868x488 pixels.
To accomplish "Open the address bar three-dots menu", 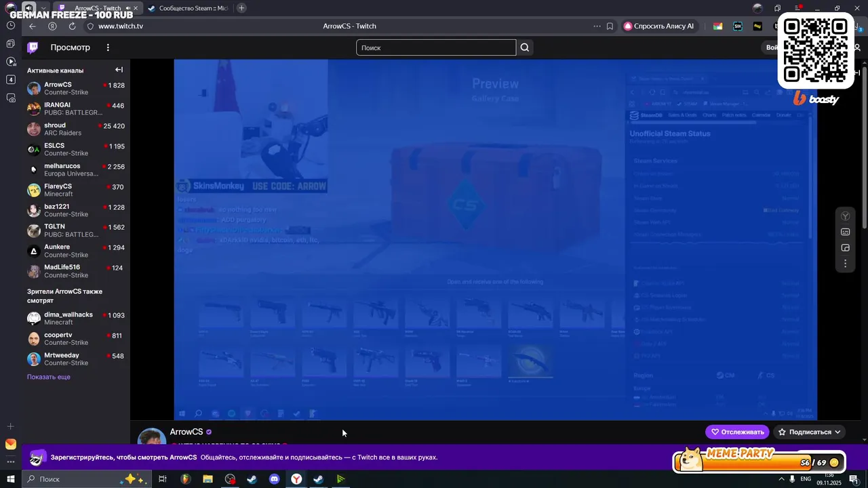I will point(597,26).
